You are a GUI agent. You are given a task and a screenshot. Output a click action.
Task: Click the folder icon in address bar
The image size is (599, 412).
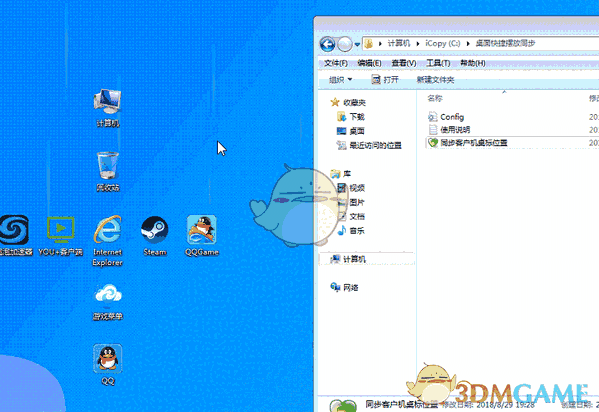pos(369,44)
